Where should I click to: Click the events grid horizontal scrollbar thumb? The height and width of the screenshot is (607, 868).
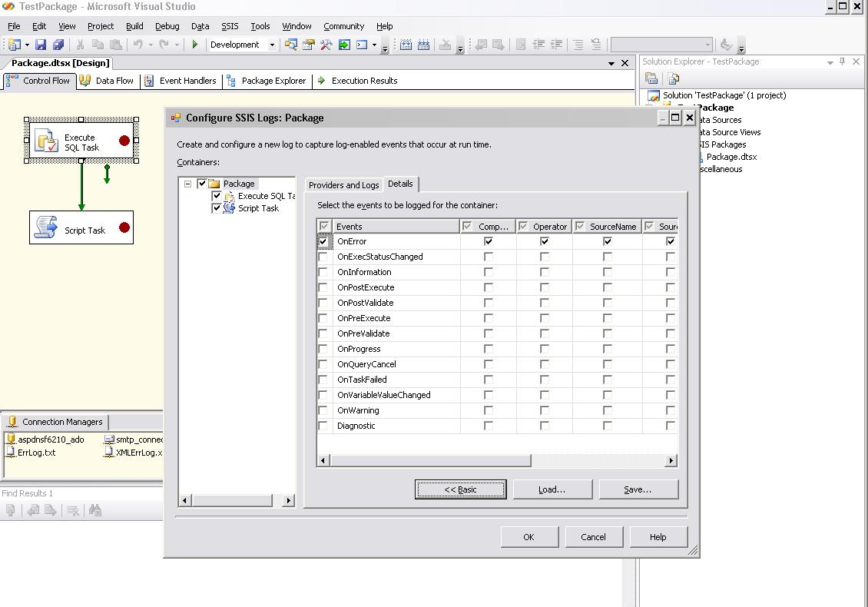(430, 460)
